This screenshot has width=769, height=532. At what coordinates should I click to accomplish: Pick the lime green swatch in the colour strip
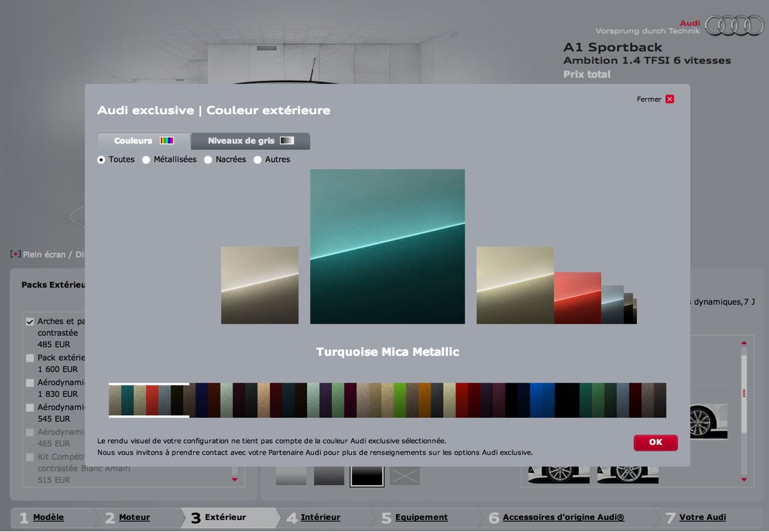pyautogui.click(x=400, y=401)
